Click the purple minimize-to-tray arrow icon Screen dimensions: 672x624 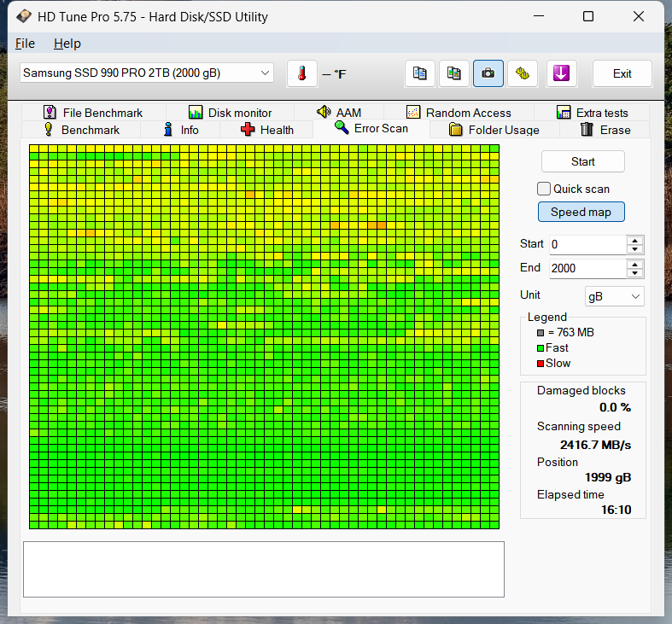coord(562,73)
